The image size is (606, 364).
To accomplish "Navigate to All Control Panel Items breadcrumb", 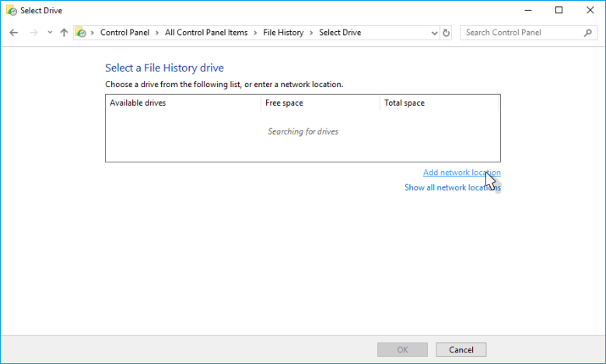I will [208, 33].
